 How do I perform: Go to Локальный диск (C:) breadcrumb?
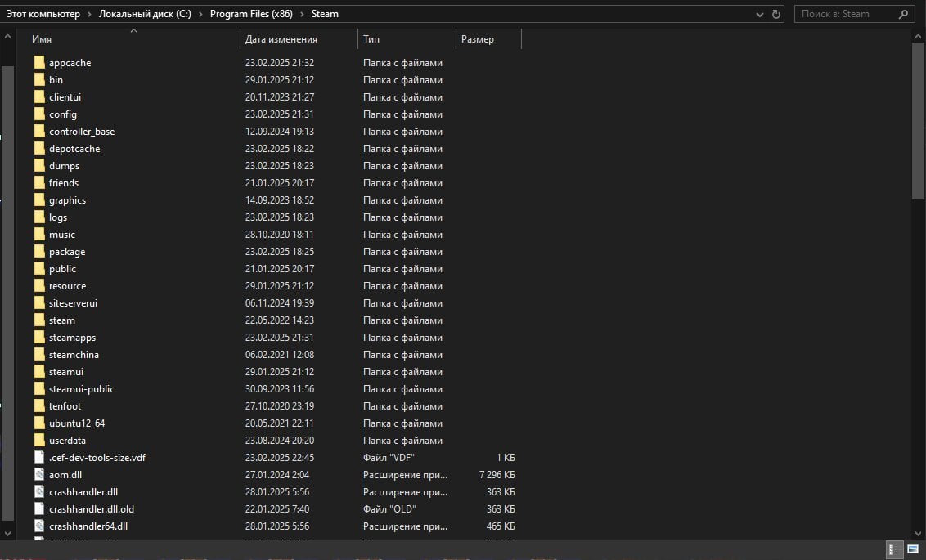coord(145,14)
